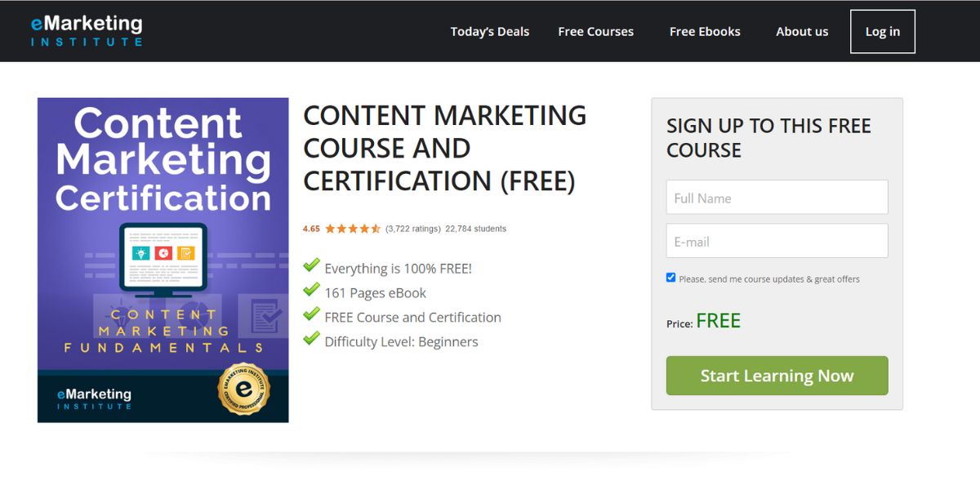Click the Log in button
Screen dimensions: 980x490
883,31
